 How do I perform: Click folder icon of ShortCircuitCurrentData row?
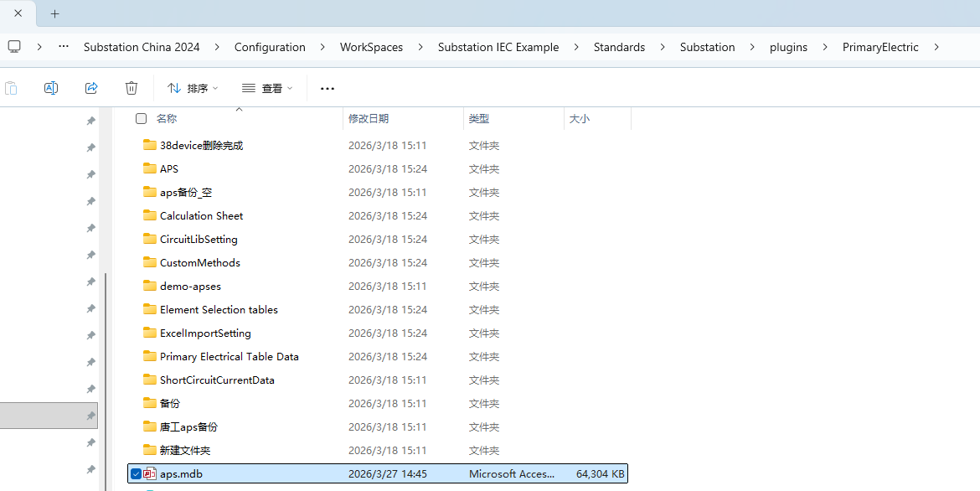(149, 380)
